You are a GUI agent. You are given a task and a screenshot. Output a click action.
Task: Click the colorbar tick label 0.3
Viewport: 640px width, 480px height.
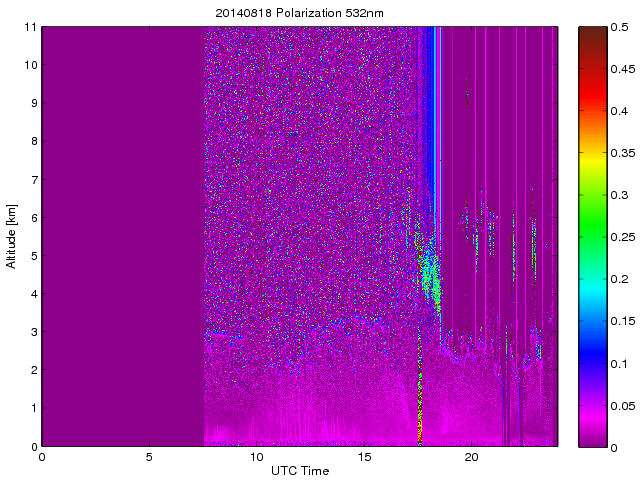click(x=619, y=195)
